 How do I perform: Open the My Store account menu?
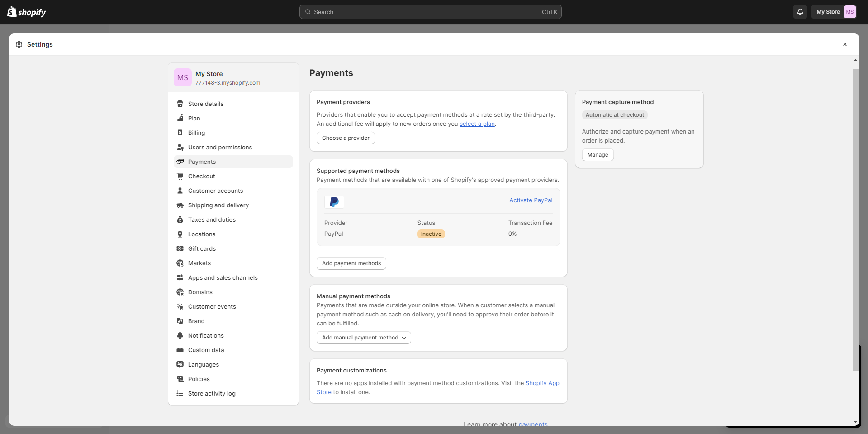(x=835, y=12)
